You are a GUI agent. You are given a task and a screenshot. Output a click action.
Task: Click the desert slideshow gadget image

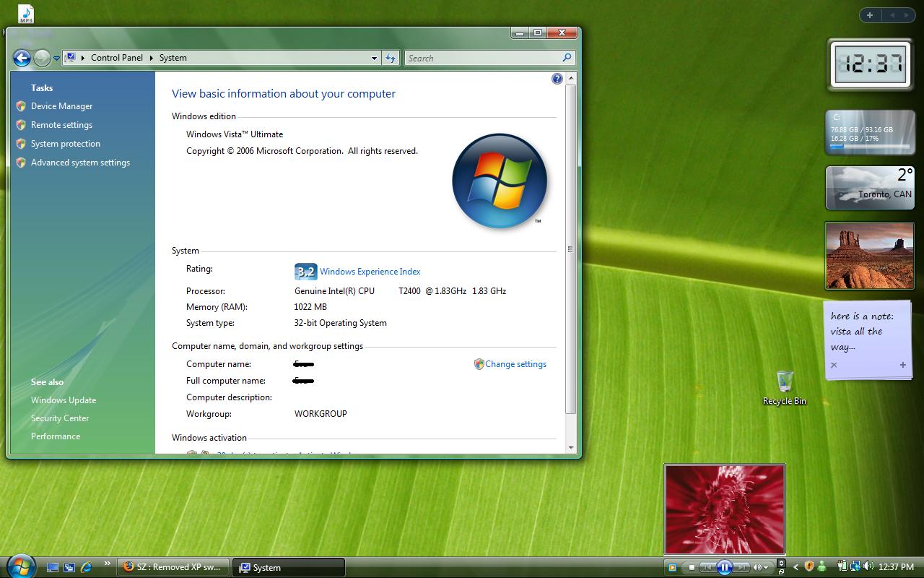(x=869, y=256)
